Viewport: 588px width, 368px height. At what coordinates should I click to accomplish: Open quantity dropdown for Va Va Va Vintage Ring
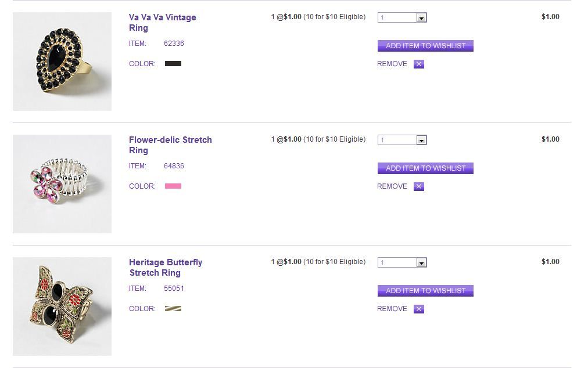(x=402, y=18)
